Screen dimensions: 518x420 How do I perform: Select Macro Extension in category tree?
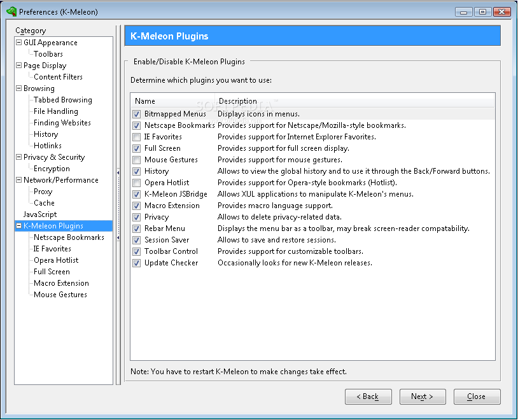click(62, 283)
